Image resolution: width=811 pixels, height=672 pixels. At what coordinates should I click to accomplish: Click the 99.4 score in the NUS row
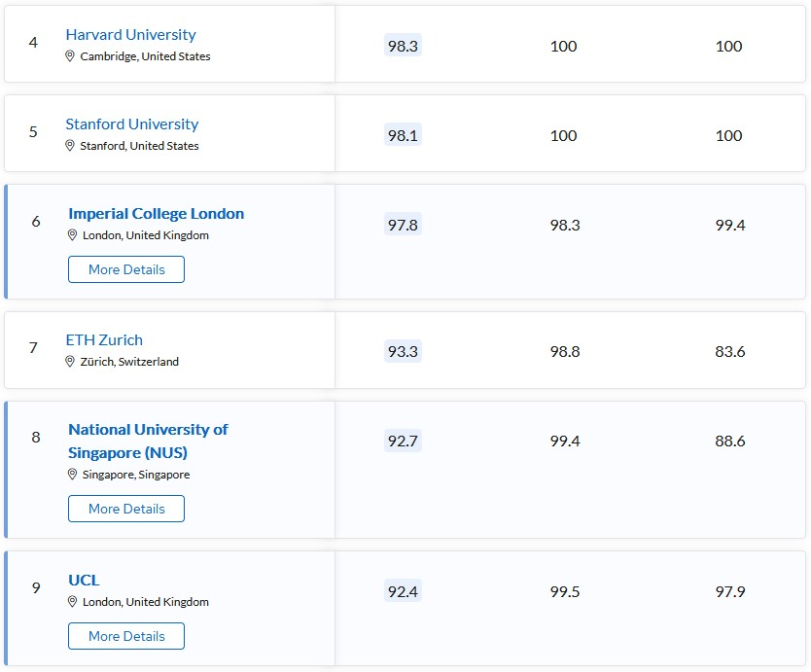pyautogui.click(x=565, y=442)
